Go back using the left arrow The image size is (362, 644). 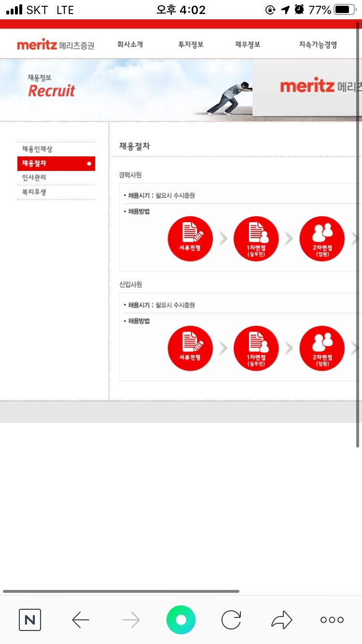[x=81, y=619]
